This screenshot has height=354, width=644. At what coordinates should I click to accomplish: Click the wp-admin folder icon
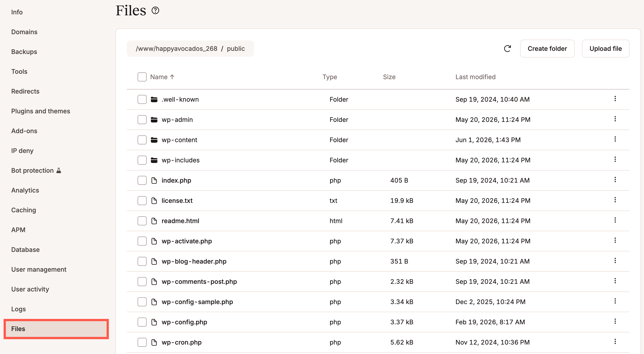(x=154, y=120)
